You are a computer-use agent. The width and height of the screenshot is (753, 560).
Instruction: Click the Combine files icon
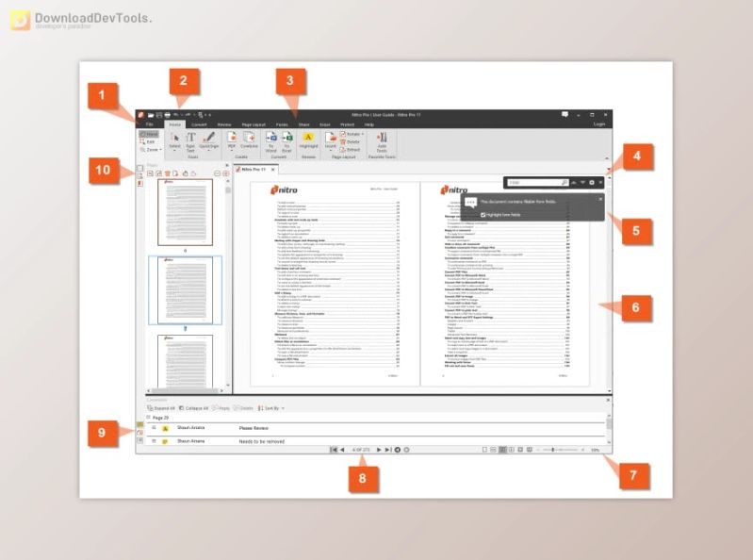click(x=249, y=140)
